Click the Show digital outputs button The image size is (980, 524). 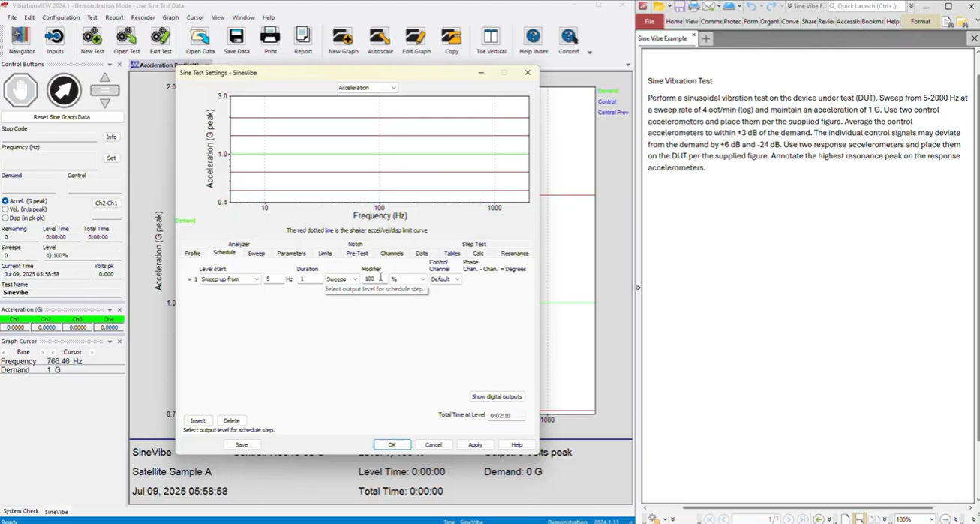[x=497, y=396]
